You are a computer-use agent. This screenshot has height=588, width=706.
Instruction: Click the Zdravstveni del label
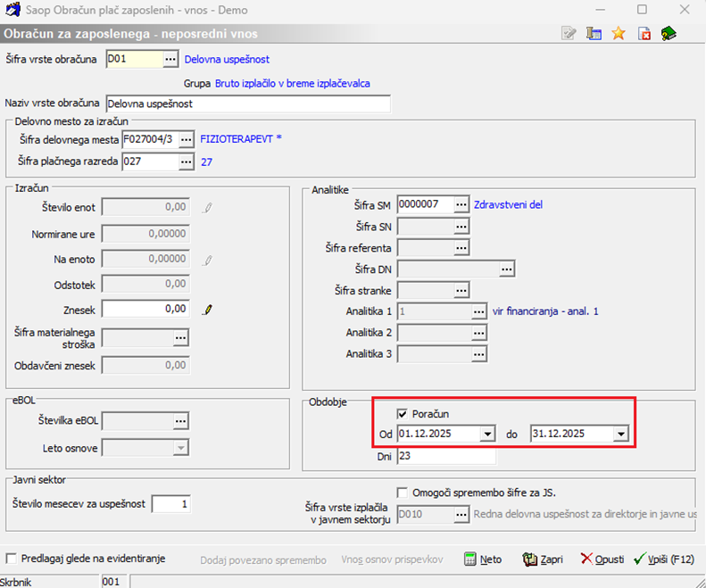click(x=508, y=205)
